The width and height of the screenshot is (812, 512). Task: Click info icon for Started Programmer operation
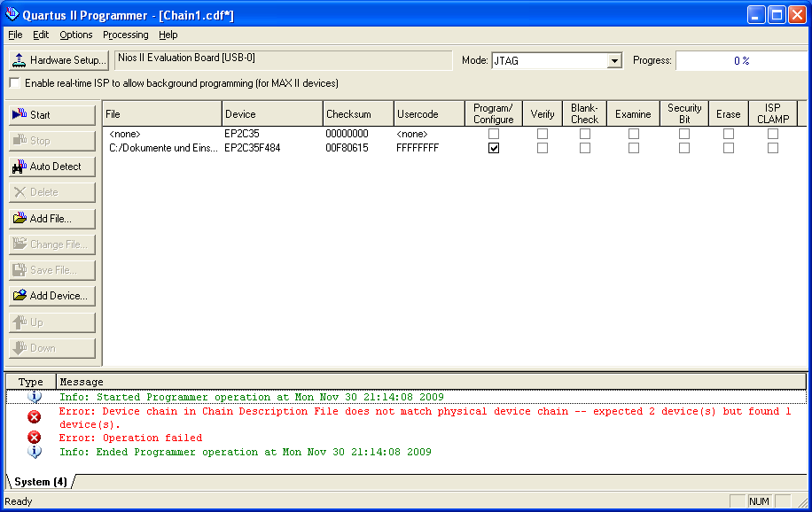coord(35,397)
